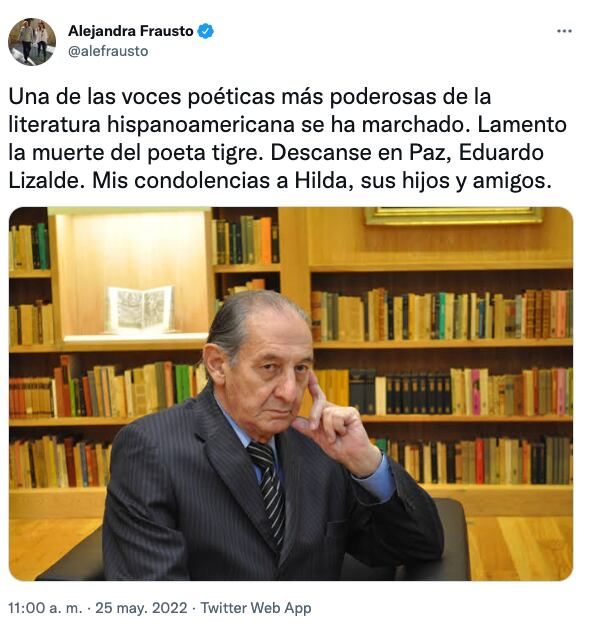Viewport: 589px width, 628px height.
Task: Open the three-dot more options menu
Action: 564,31
